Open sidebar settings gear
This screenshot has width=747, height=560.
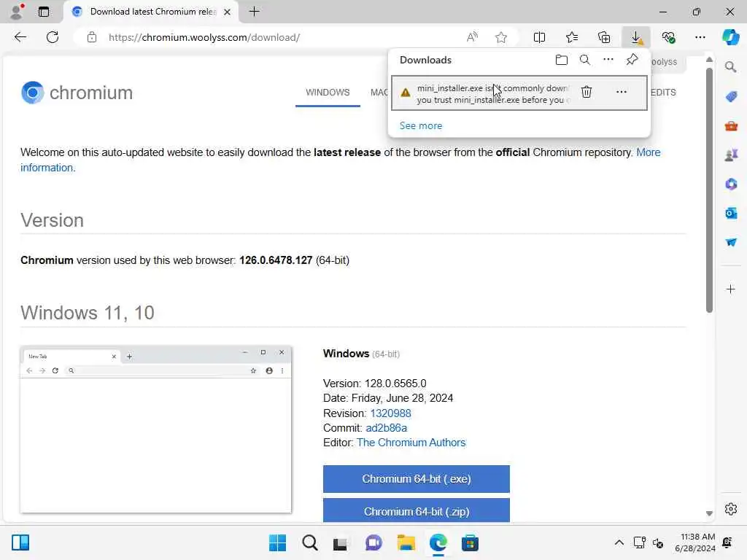click(731, 509)
